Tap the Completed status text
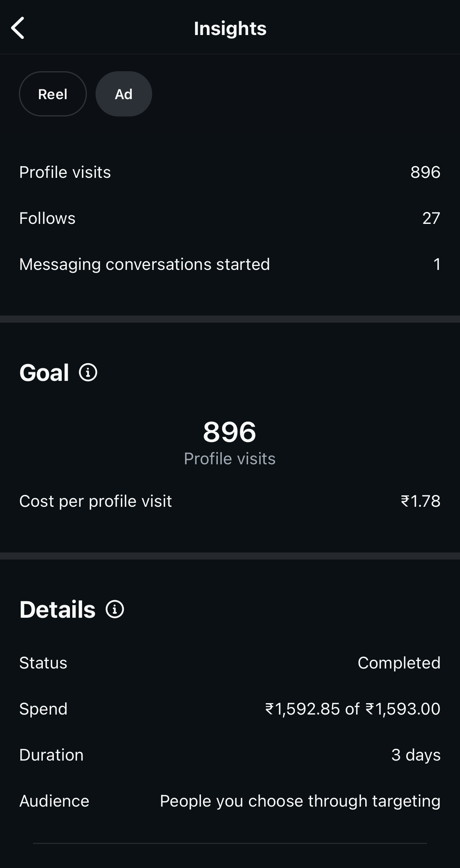This screenshot has width=460, height=868. click(x=399, y=663)
